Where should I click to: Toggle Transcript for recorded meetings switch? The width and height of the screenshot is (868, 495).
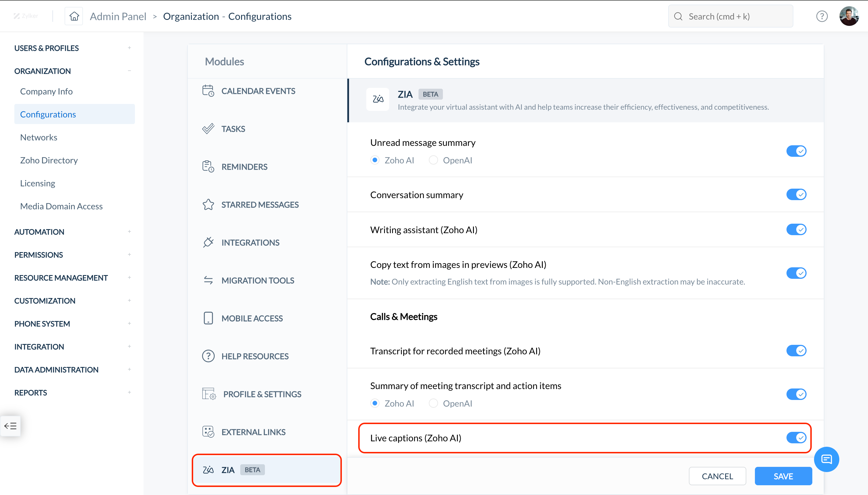click(796, 351)
